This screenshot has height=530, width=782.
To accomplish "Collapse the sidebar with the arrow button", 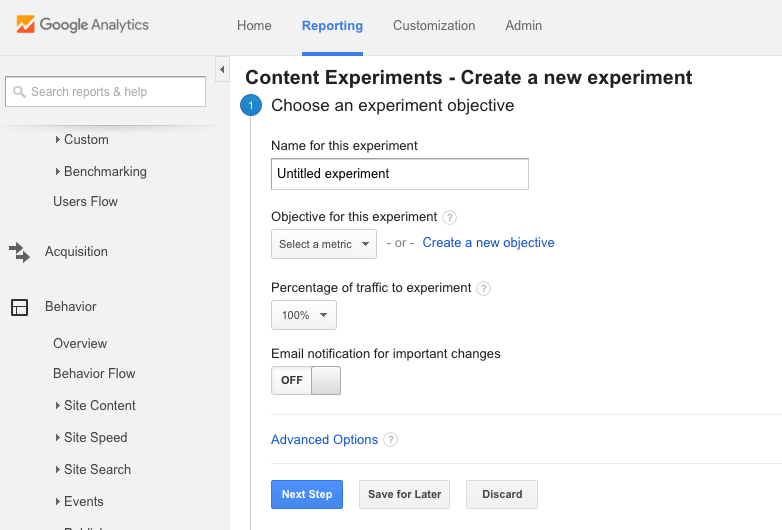I will (222, 69).
